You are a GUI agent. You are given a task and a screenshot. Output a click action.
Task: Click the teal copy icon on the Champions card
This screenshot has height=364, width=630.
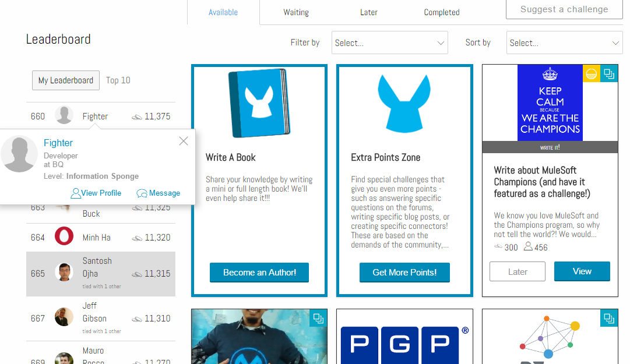pos(609,73)
